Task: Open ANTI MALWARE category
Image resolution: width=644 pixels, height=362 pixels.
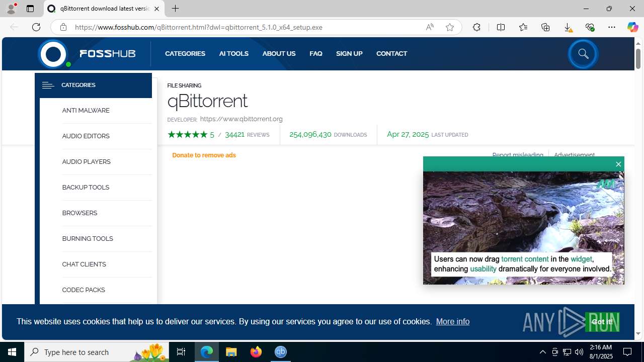Action: coord(86,111)
